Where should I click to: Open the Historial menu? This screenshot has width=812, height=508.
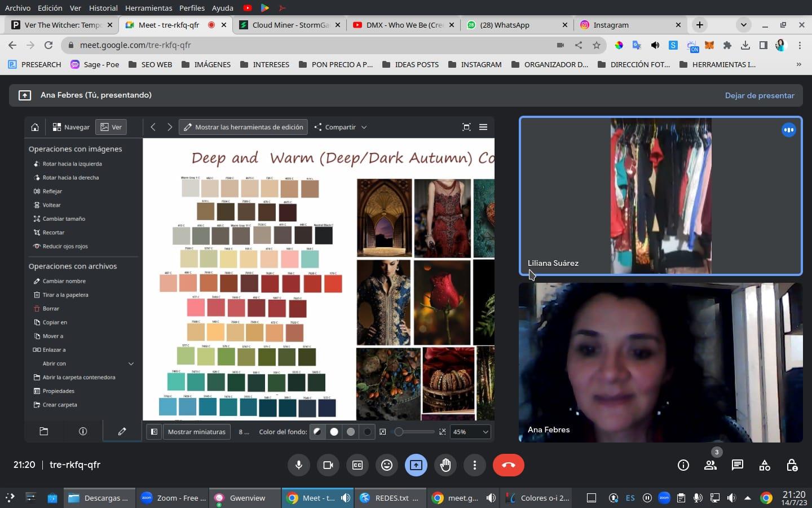[103, 8]
